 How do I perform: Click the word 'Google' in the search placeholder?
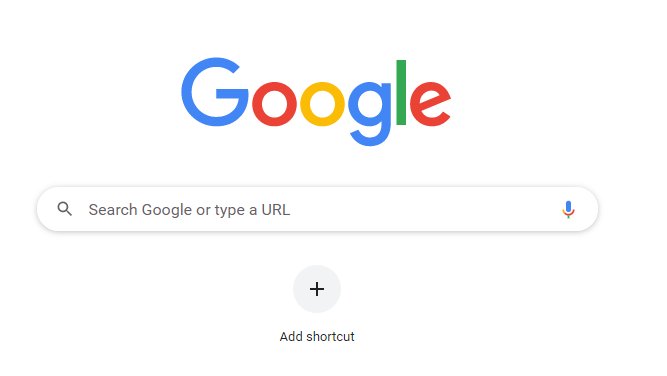(167, 211)
